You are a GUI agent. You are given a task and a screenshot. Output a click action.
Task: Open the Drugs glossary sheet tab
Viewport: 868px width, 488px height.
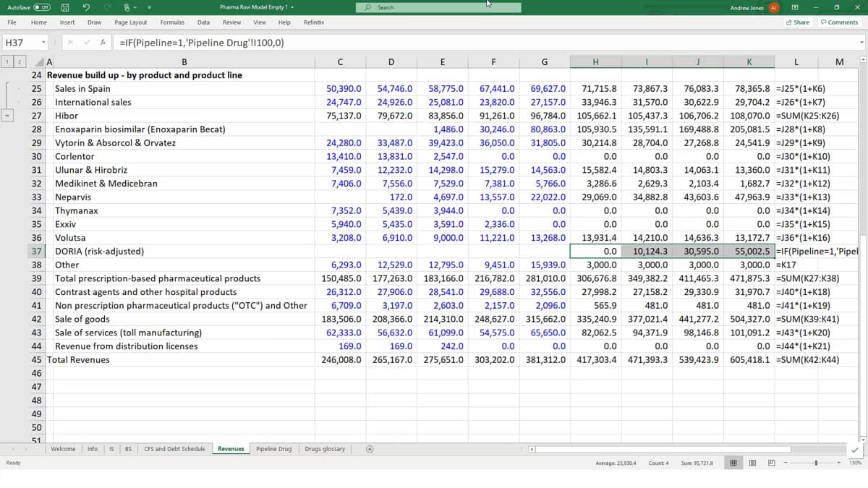click(x=325, y=449)
